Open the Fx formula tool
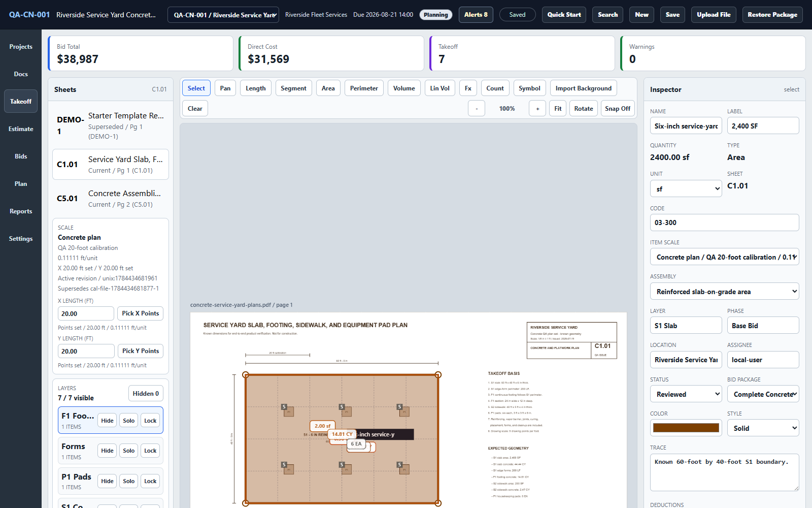Viewport: 812px width, 508px height. tap(468, 88)
